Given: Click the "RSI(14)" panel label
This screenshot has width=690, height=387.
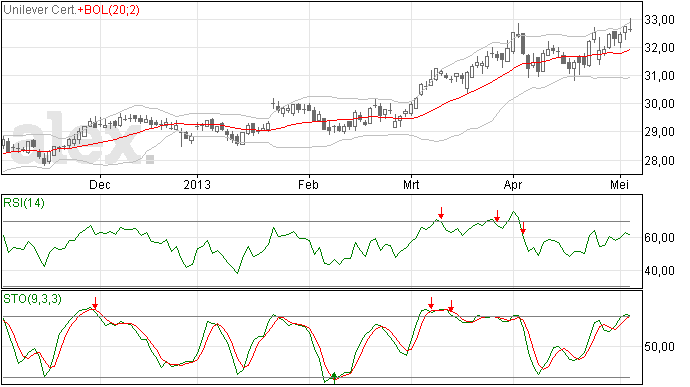Looking at the screenshot, I should point(24,203).
